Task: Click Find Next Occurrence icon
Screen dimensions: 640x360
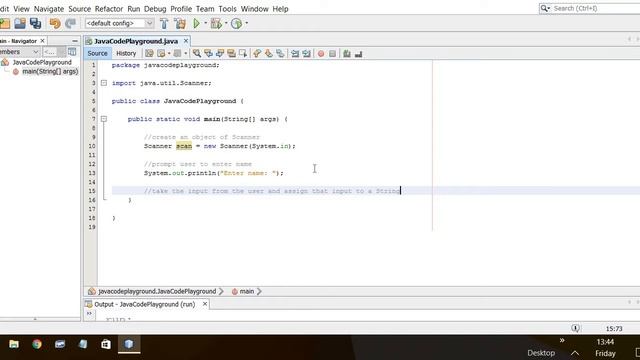Action: pos(220,53)
